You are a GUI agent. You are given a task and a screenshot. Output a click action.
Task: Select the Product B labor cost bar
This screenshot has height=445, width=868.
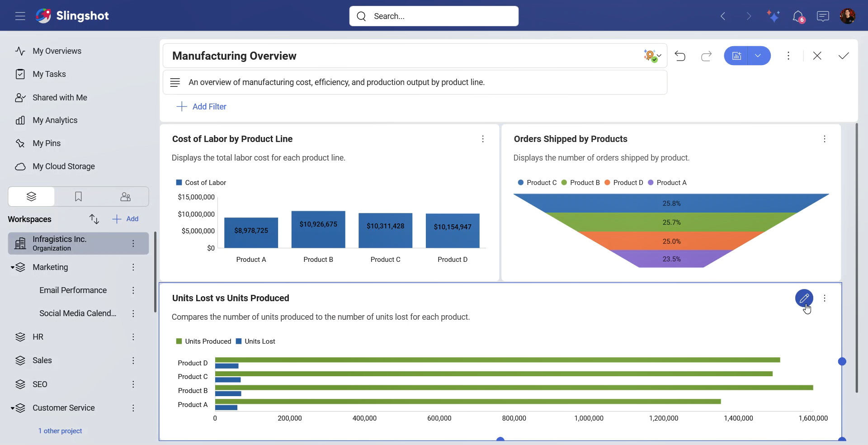(x=318, y=229)
